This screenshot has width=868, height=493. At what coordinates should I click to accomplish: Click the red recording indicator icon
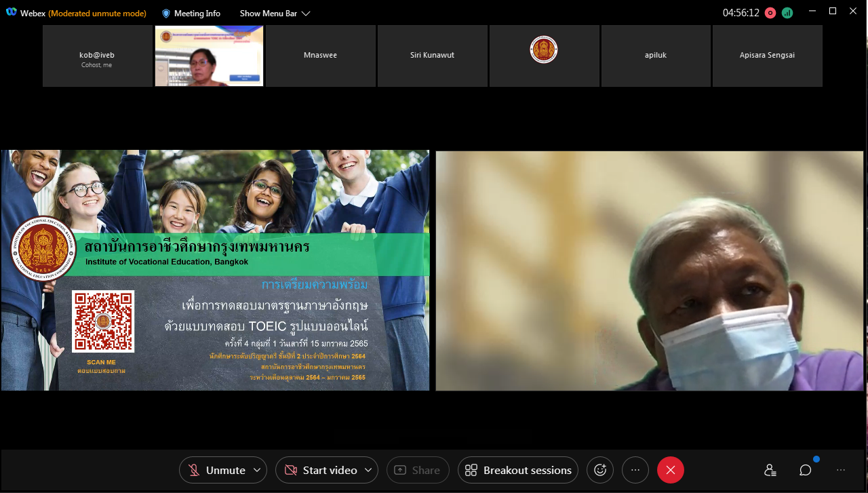(x=770, y=13)
